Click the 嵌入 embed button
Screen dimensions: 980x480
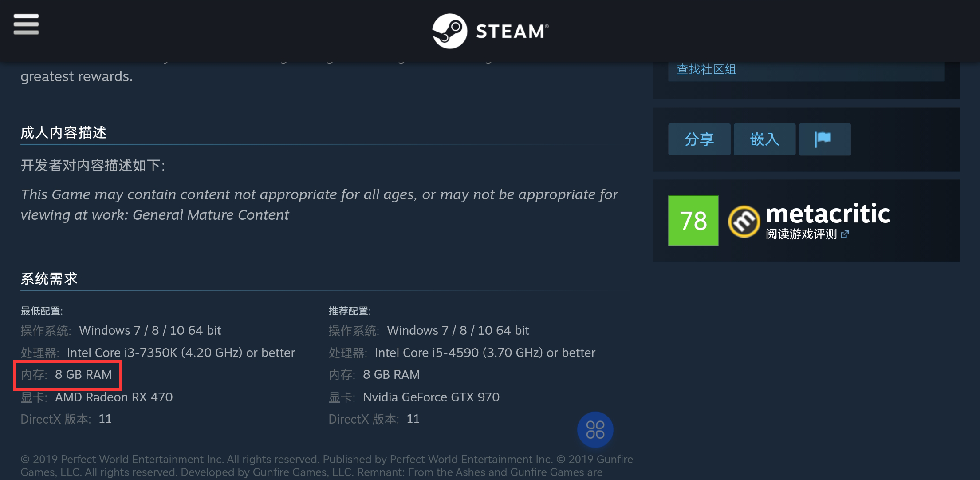click(x=764, y=139)
